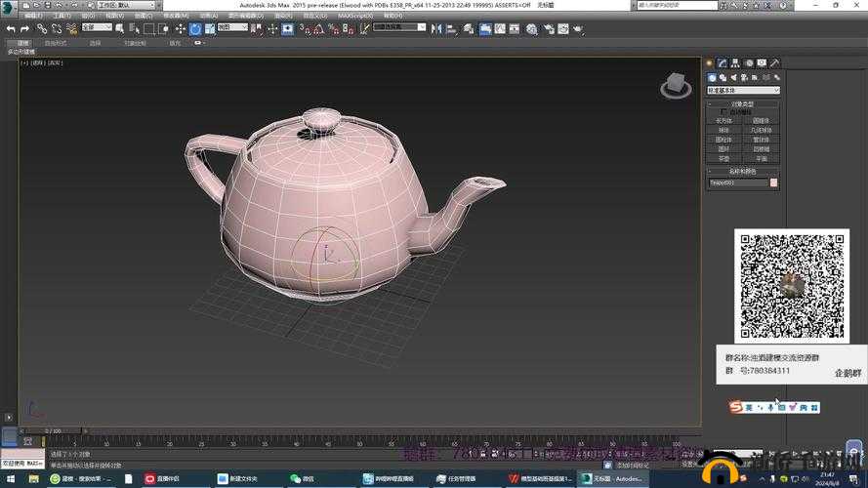Open the 工具(T) menu

62,16
